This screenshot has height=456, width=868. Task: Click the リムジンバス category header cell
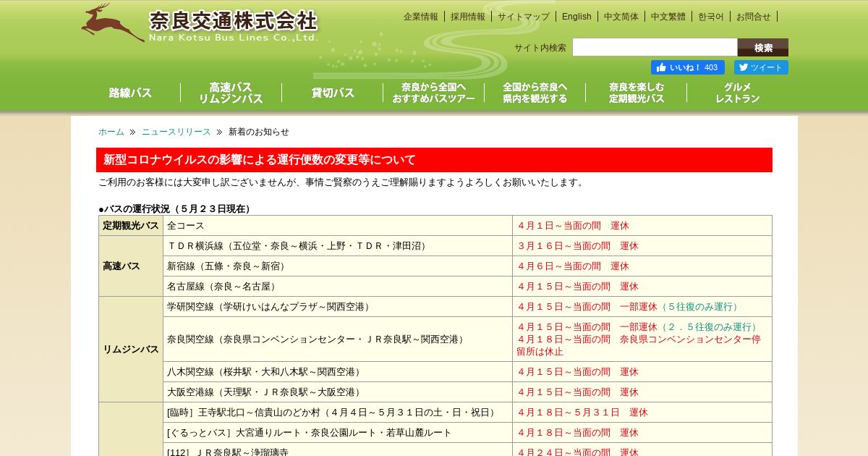click(131, 350)
